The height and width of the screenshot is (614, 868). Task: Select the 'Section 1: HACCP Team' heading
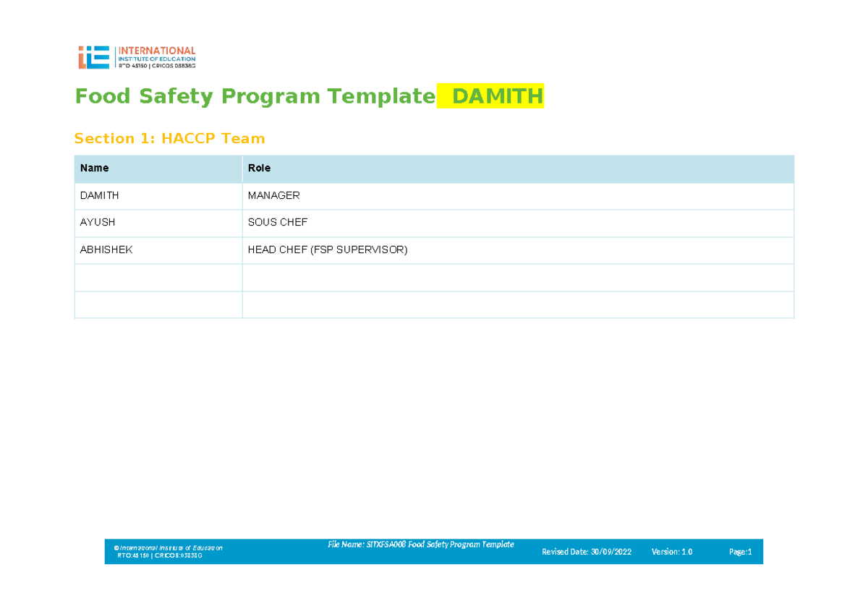coord(170,138)
